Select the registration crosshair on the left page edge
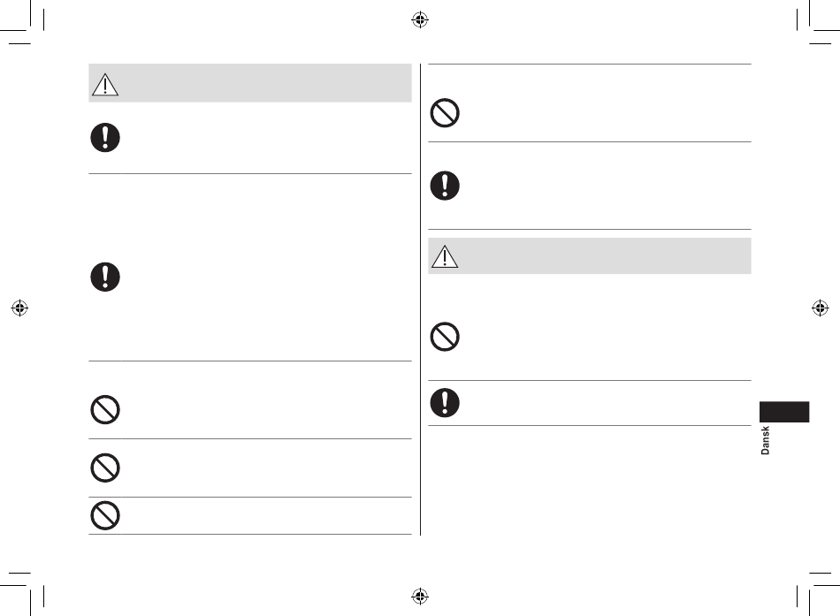The height and width of the screenshot is (616, 840). point(19,308)
